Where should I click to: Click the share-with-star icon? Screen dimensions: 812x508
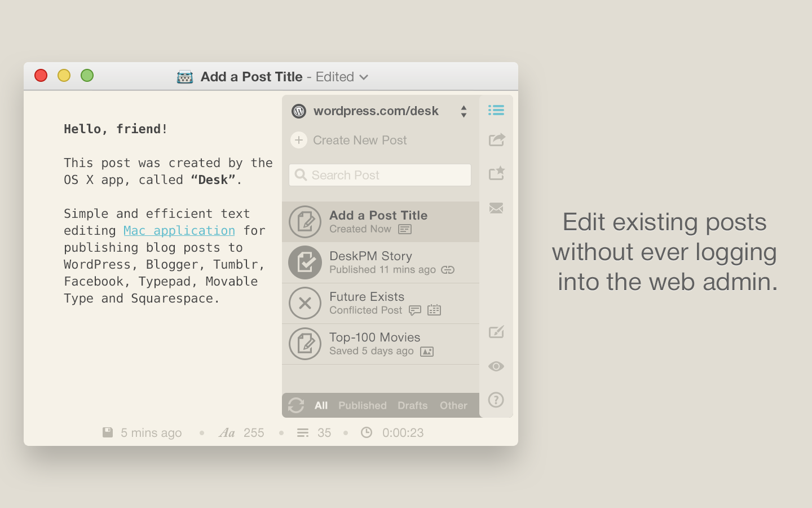(496, 173)
